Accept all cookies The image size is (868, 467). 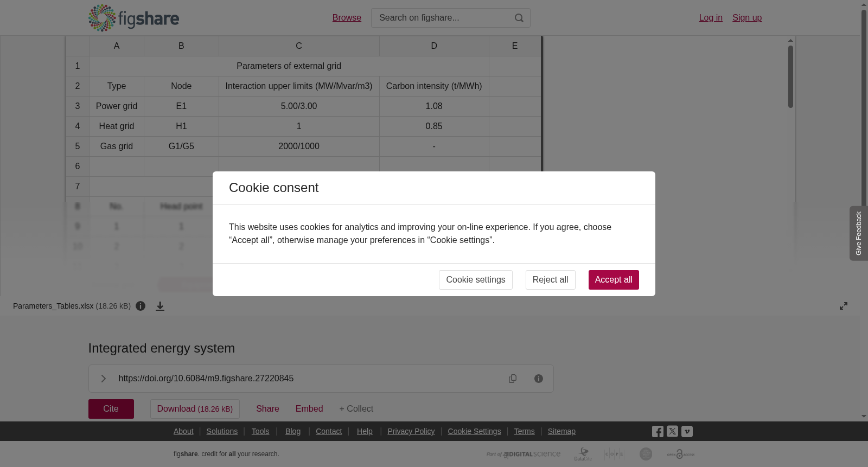pos(614,280)
